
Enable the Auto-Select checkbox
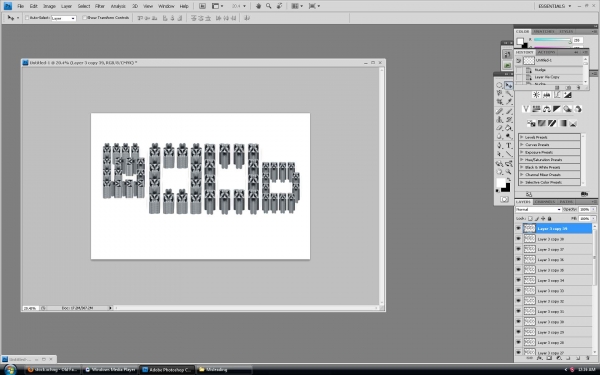click(27, 18)
